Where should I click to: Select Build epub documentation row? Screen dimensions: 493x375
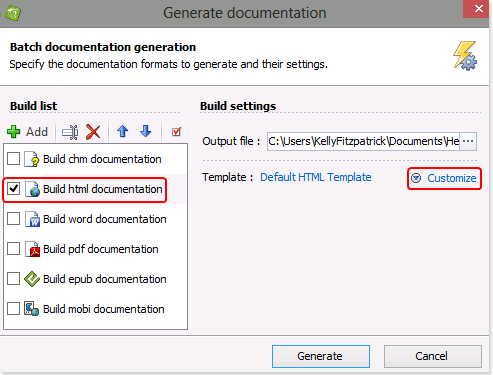point(95,279)
